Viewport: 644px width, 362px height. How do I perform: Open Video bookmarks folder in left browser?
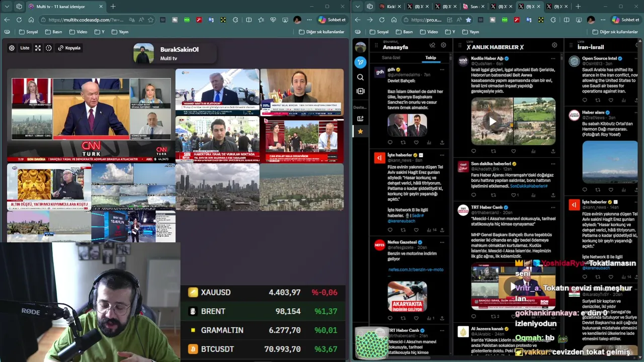(x=78, y=32)
